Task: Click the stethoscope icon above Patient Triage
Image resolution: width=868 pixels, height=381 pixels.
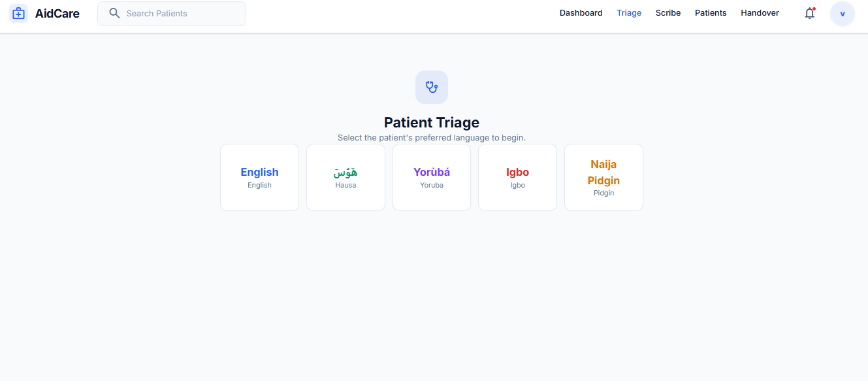Action: tap(431, 87)
